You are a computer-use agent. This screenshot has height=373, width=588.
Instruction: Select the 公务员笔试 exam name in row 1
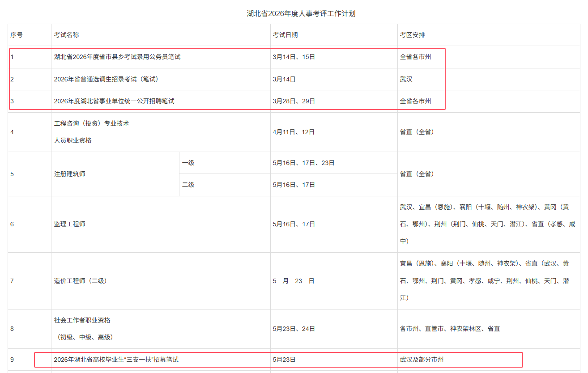[117, 57]
